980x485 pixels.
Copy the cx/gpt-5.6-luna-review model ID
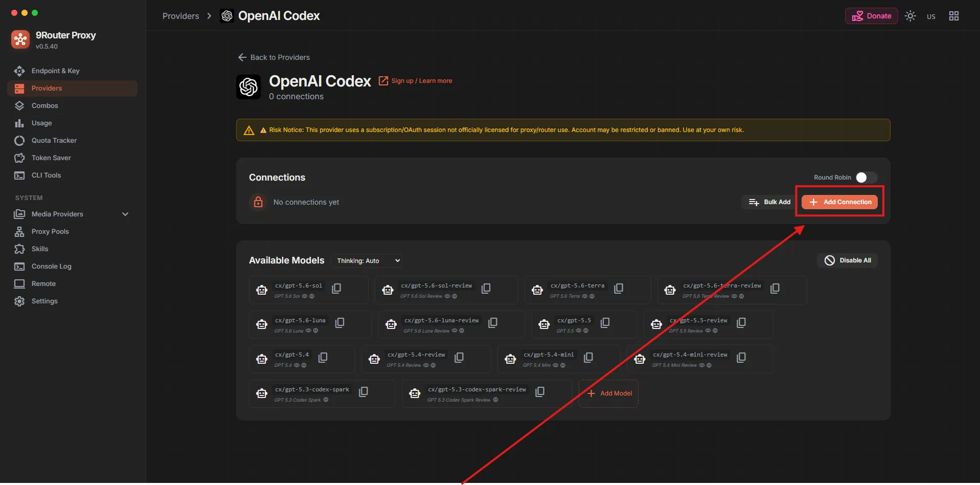[493, 323]
